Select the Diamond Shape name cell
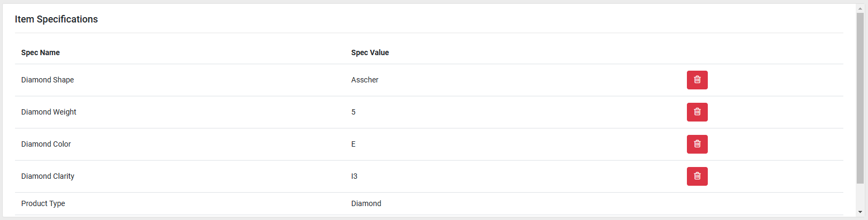 click(x=48, y=80)
